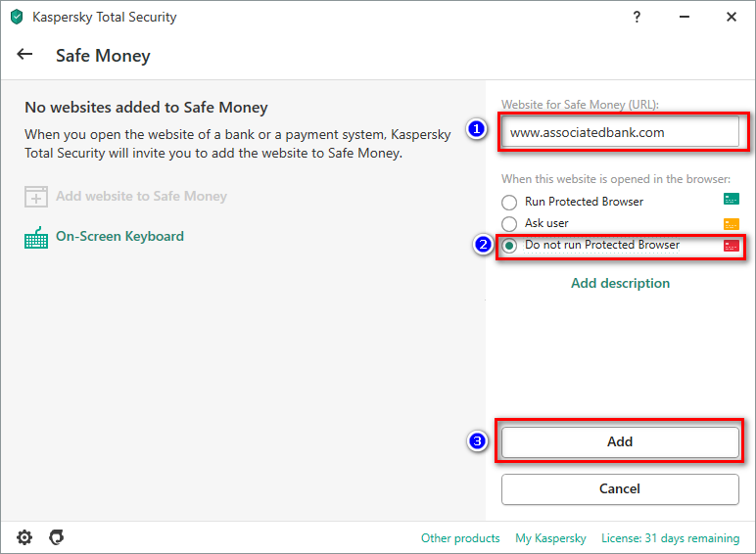The width and height of the screenshot is (756, 554).
Task: Open the Other products link
Action: coord(460,538)
